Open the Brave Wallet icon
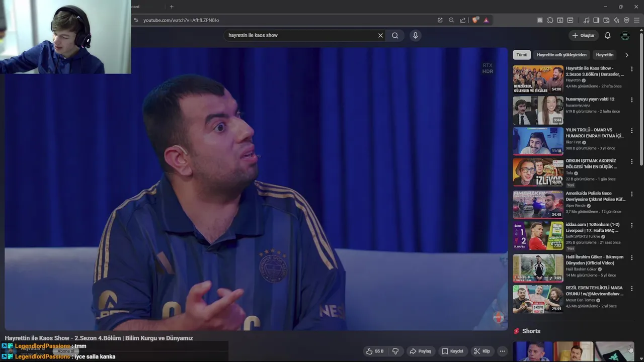Image resolution: width=644 pixels, height=362 pixels. pyautogui.click(x=606, y=20)
